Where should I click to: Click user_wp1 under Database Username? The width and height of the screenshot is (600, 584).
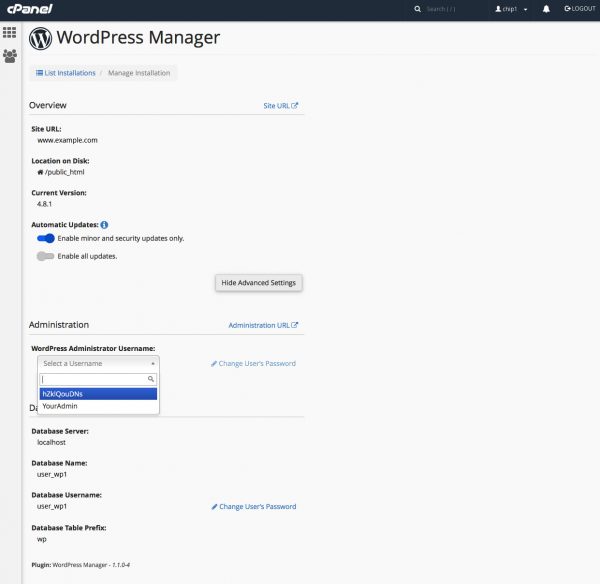52,506
